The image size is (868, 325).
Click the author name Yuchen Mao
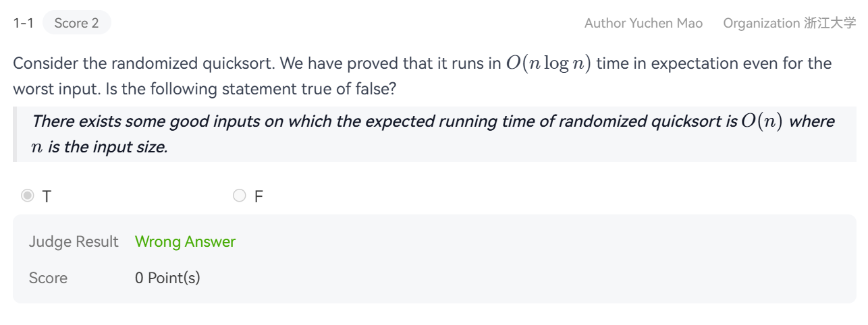pyautogui.click(x=666, y=24)
